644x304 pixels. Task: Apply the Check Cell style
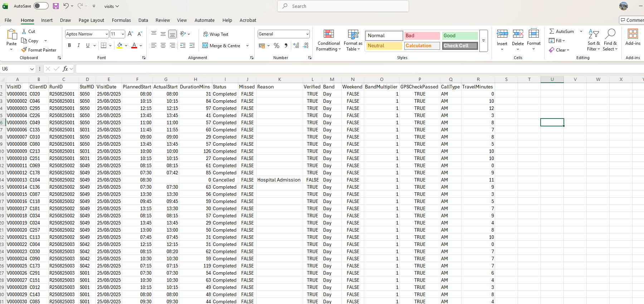pyautogui.click(x=460, y=45)
